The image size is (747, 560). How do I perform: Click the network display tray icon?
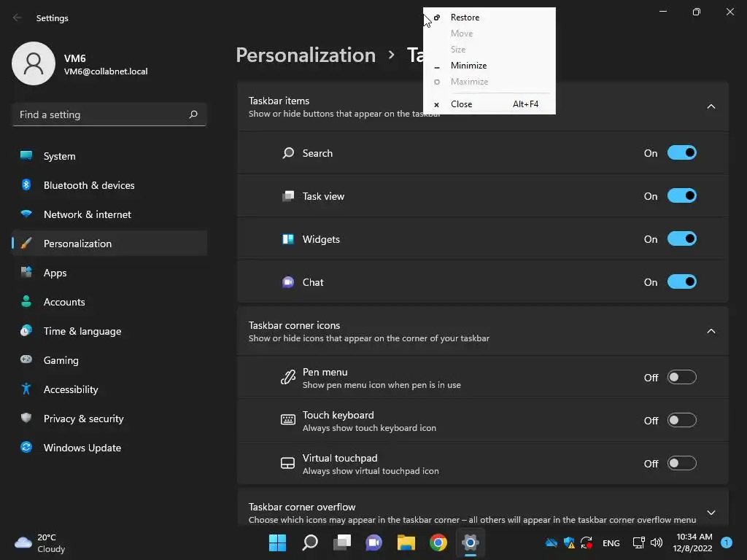(x=638, y=542)
